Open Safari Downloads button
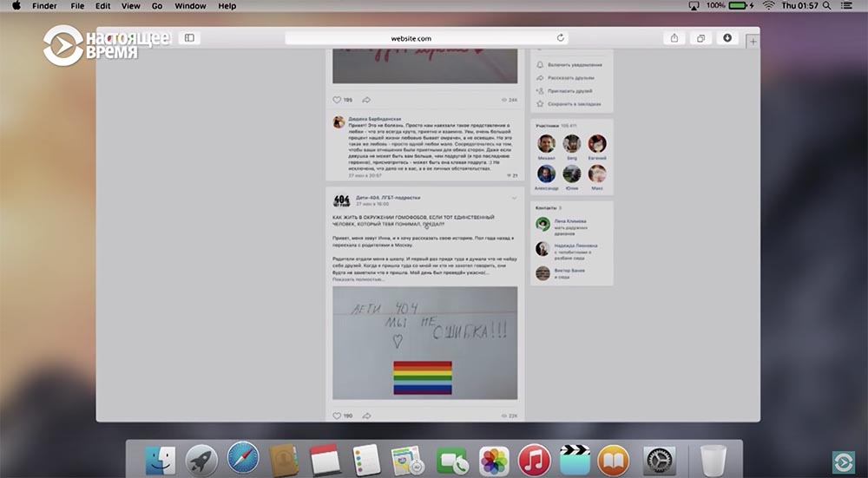 [x=727, y=38]
